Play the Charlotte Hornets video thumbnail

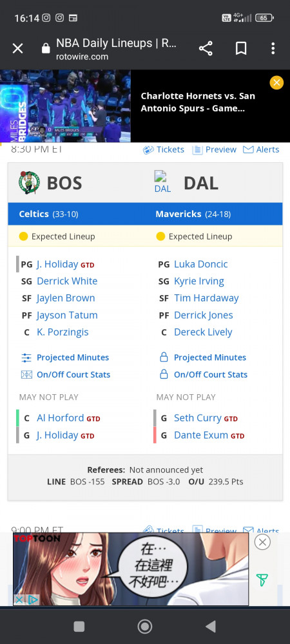(65, 106)
